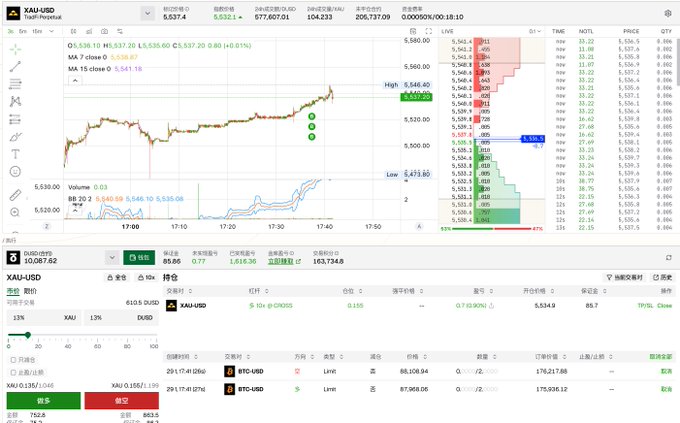Select the brush drawing tool

click(x=15, y=137)
